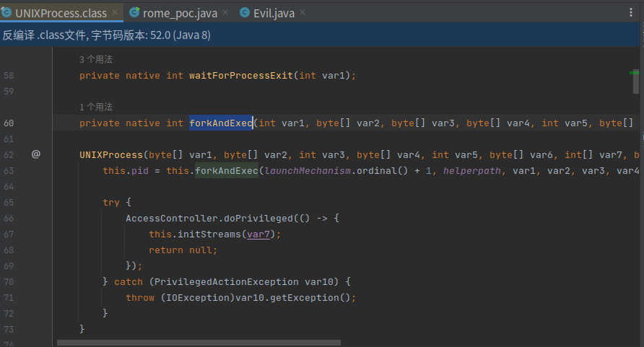
Task: Open the '3 个用法' usages hint
Action: pos(96,59)
